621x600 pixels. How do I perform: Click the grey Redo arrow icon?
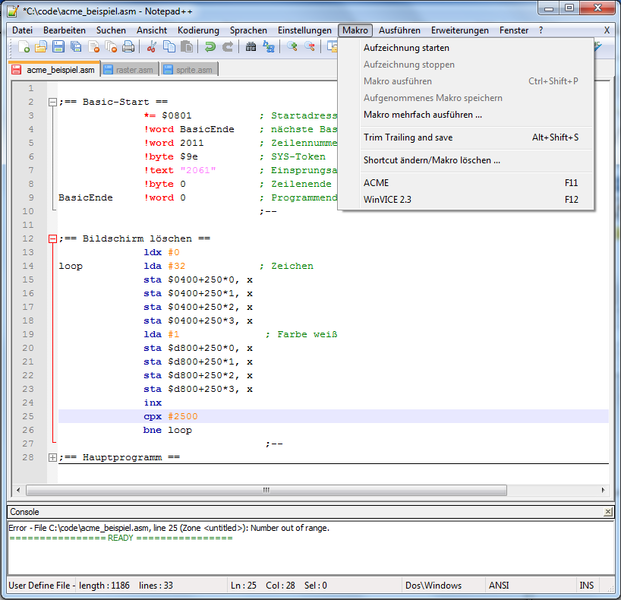227,47
